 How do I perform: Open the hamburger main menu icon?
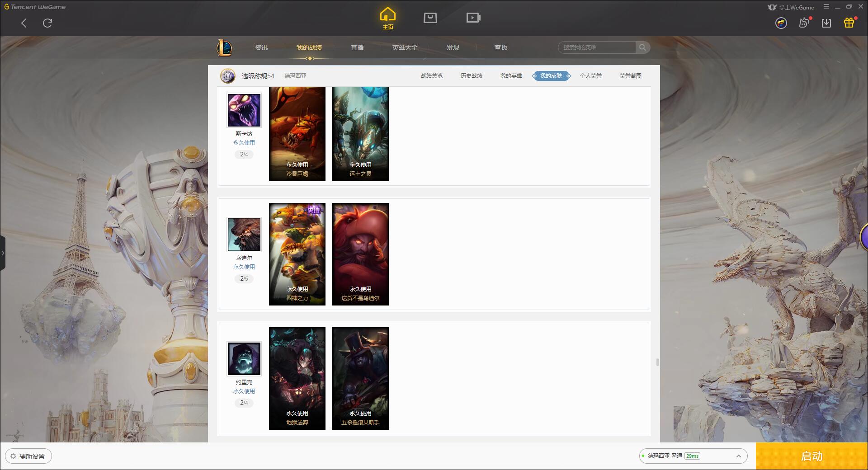pyautogui.click(x=826, y=7)
